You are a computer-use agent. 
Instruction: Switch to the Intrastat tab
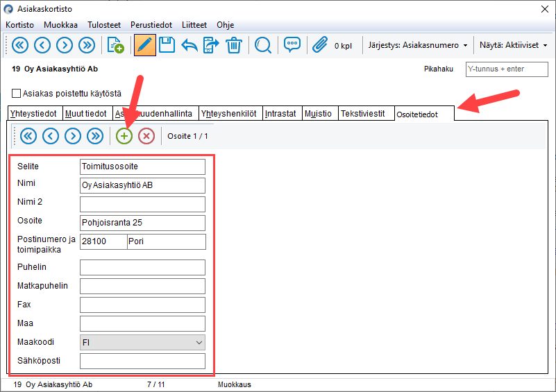click(x=283, y=113)
